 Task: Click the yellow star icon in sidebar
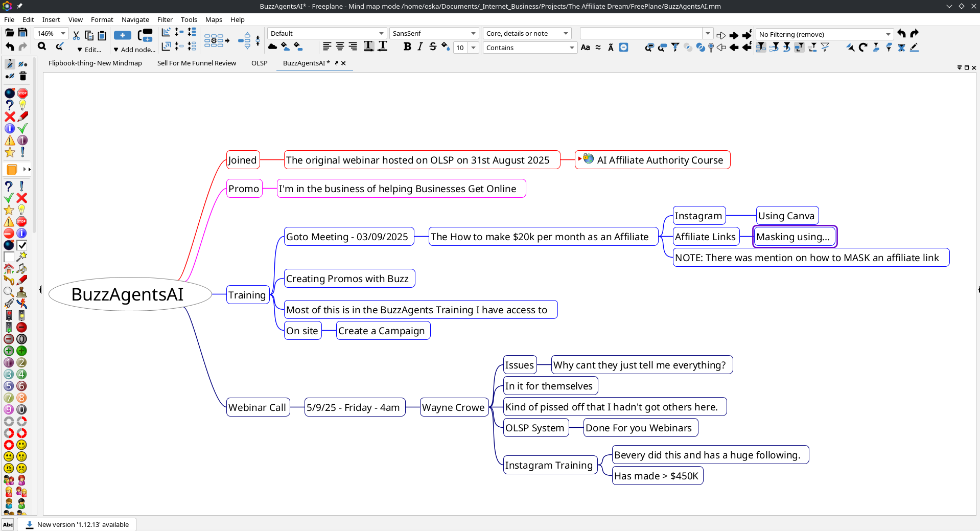(10, 152)
